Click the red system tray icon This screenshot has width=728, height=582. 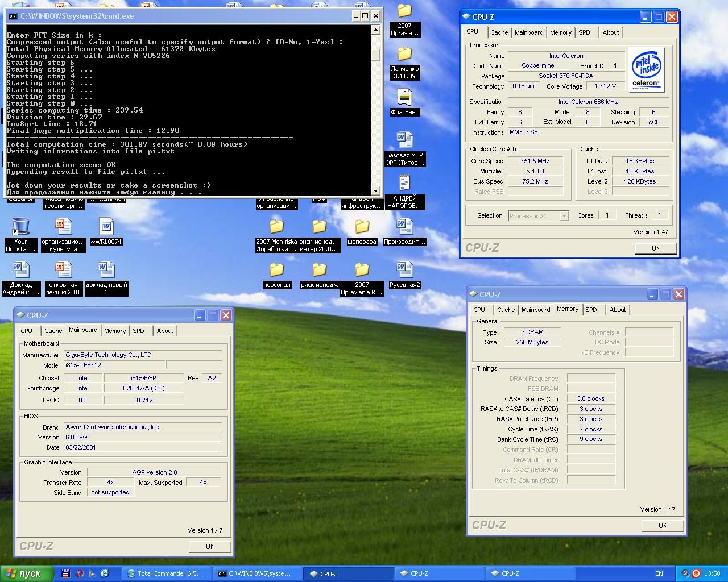coord(696,573)
